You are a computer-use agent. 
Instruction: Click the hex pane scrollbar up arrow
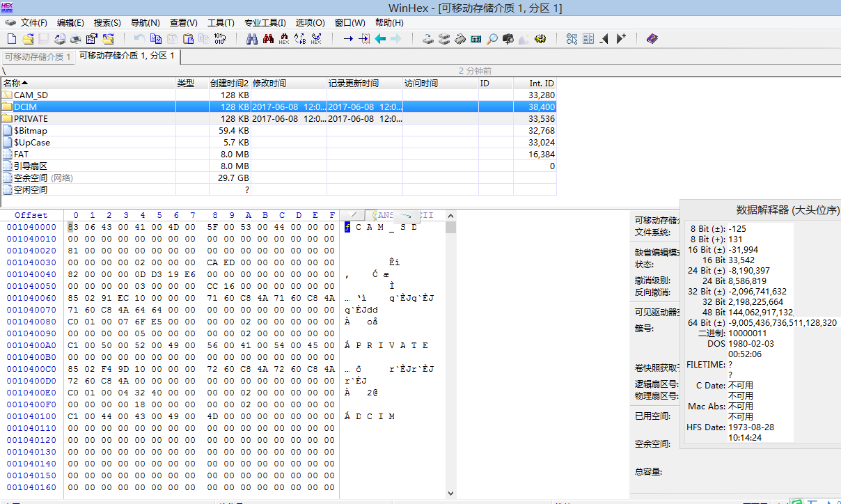pos(450,215)
